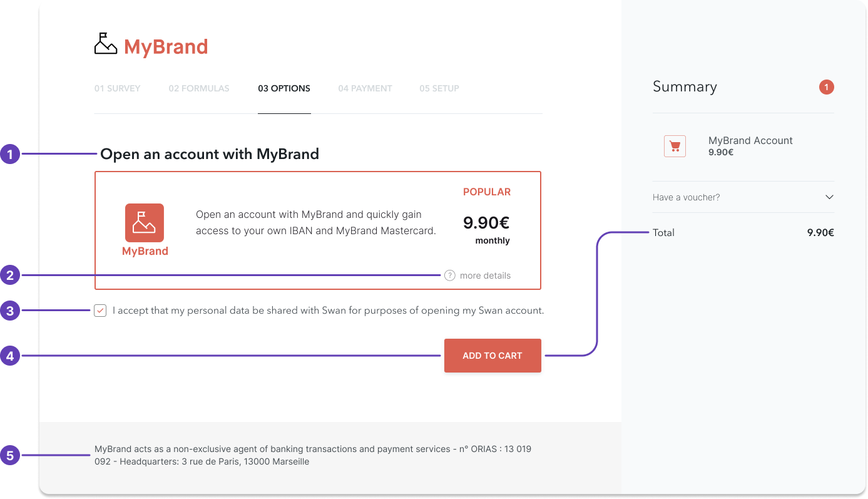Click the MyBrand mountain flag logo
The image size is (868, 499).
105,43
